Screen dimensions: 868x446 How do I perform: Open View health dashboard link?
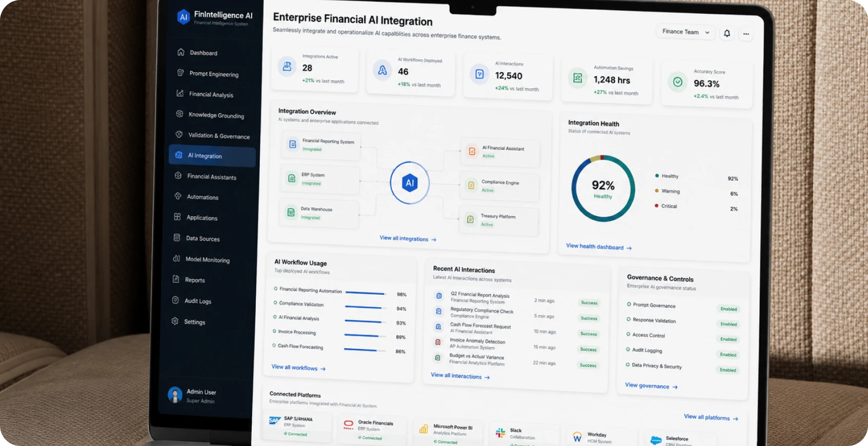(599, 247)
